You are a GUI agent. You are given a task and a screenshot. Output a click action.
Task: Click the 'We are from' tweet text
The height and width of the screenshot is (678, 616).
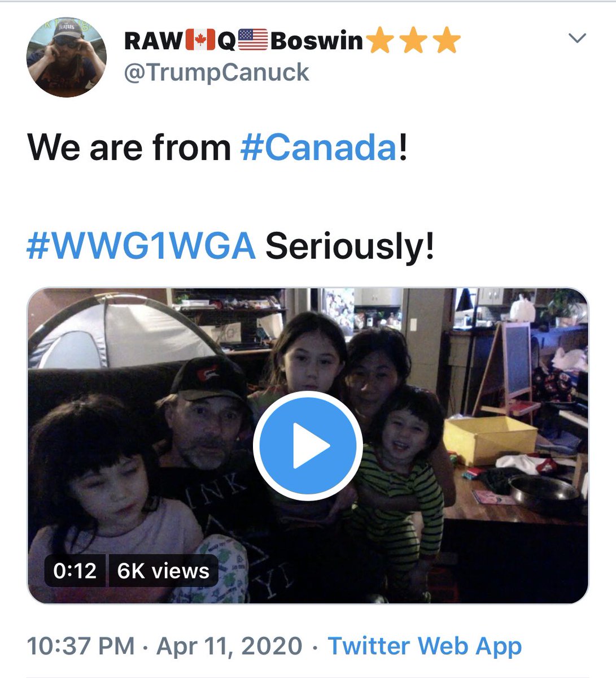[129, 147]
